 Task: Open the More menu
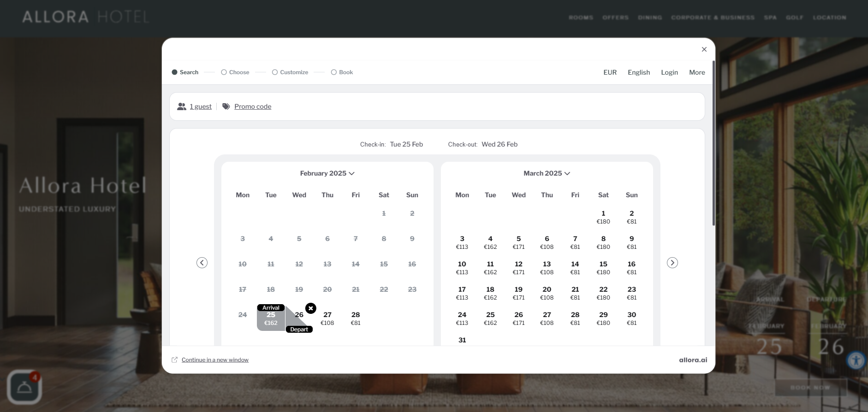pos(697,72)
